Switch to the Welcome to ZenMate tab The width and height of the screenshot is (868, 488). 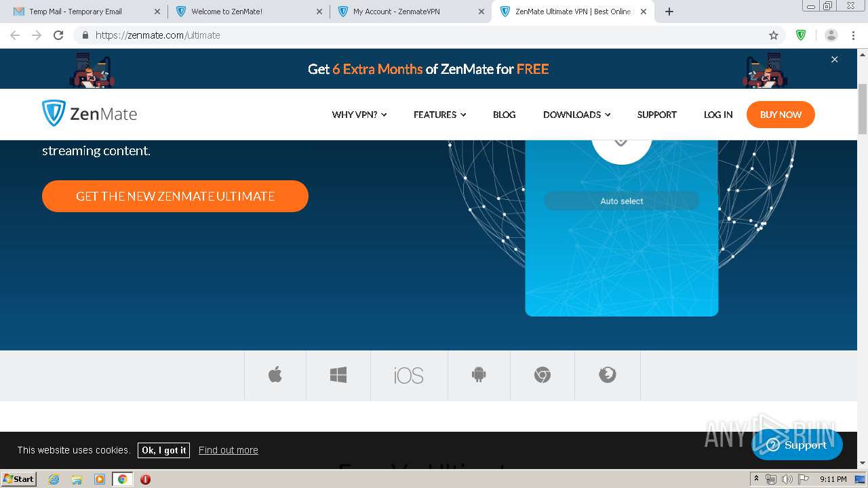pos(248,12)
